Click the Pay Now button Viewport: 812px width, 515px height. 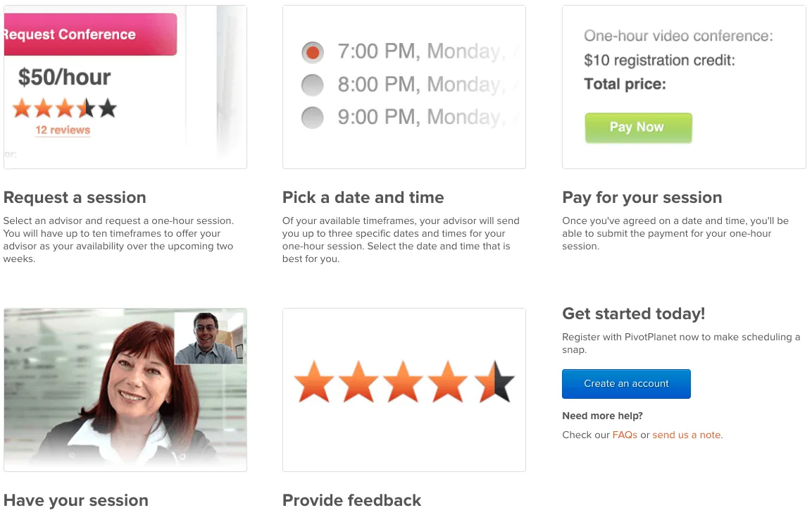tap(638, 128)
